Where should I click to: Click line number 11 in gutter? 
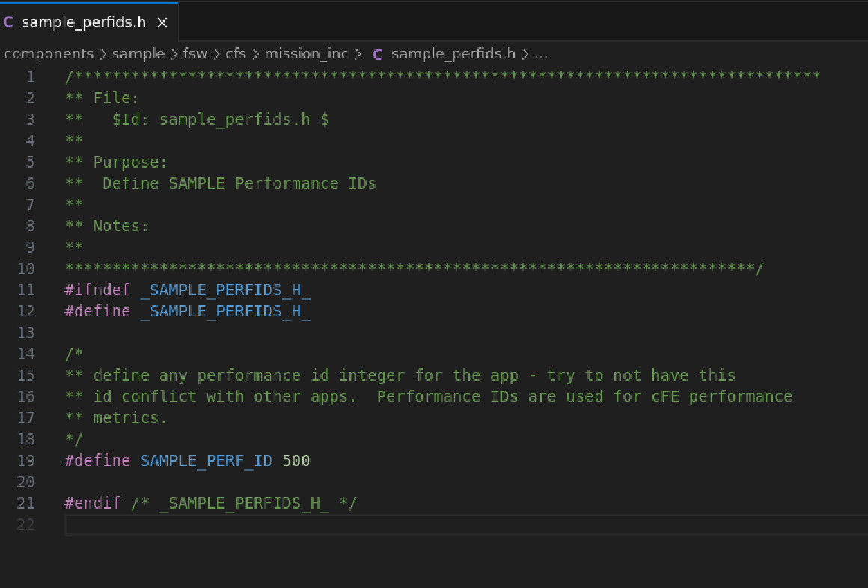tap(26, 290)
